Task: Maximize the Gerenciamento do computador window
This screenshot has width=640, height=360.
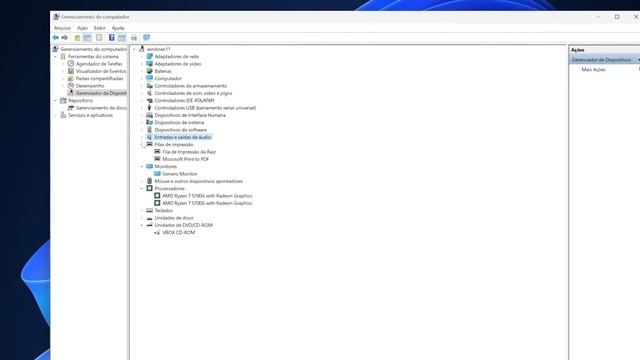Action: pos(617,17)
